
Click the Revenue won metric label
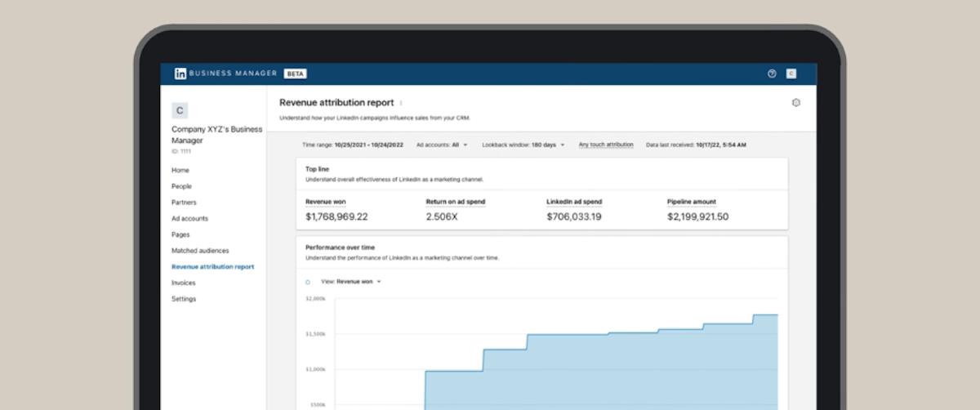pos(325,201)
